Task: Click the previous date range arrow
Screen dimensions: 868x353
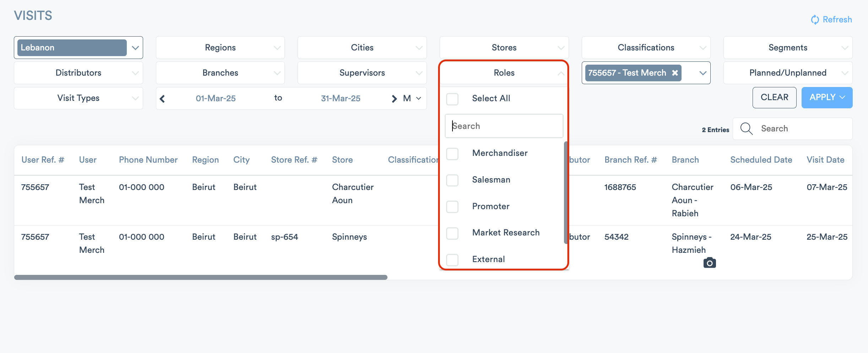Action: (x=162, y=99)
